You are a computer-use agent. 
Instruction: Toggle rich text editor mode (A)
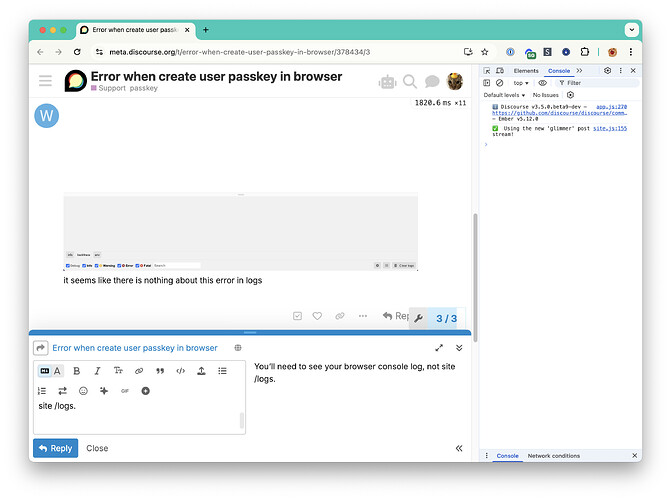pyautogui.click(x=57, y=371)
